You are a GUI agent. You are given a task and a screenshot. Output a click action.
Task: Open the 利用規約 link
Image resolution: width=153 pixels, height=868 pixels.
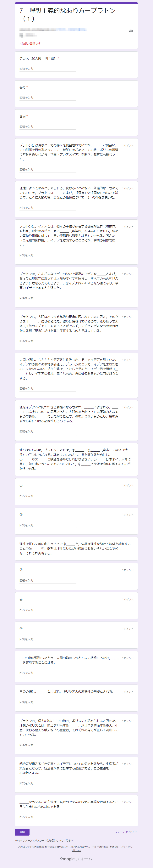[114, 847]
